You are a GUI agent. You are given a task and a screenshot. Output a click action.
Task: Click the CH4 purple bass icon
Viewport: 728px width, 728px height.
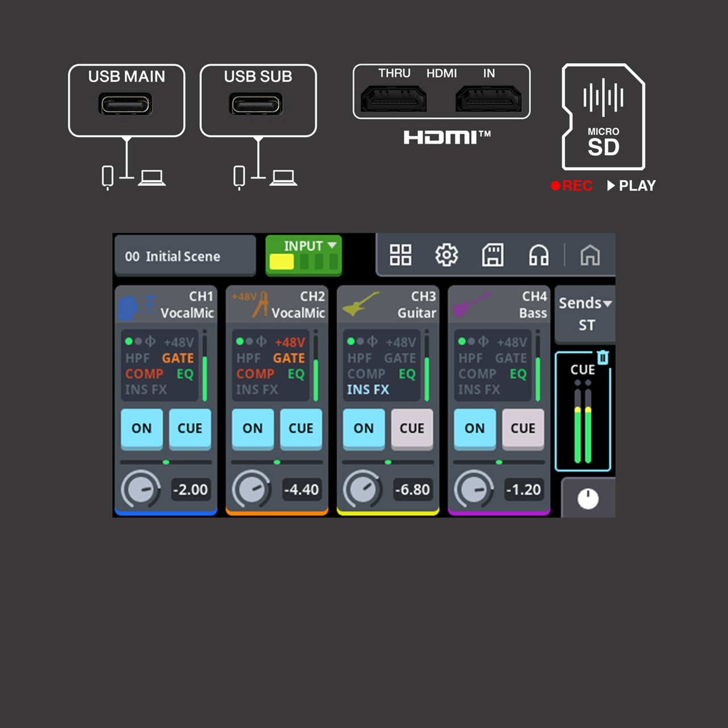(x=471, y=304)
